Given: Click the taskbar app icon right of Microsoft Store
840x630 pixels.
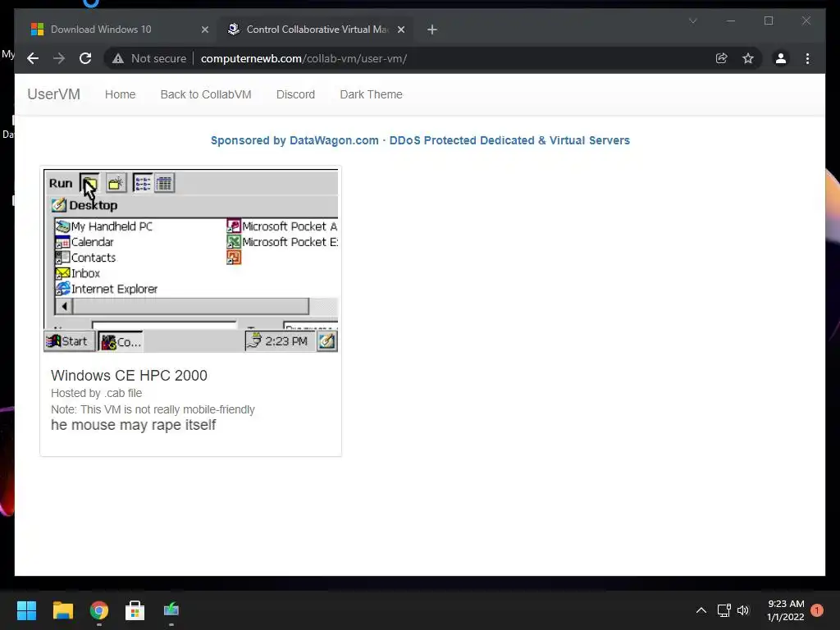Looking at the screenshot, I should point(171,610).
